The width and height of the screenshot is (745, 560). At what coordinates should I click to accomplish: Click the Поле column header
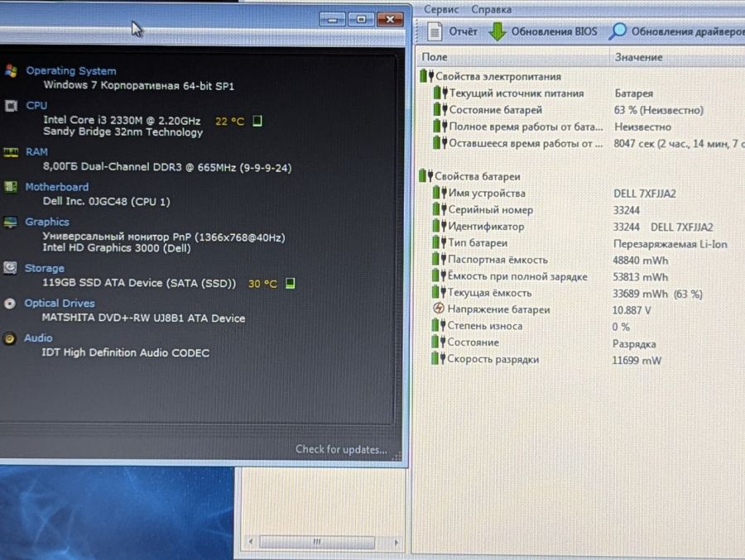point(513,57)
